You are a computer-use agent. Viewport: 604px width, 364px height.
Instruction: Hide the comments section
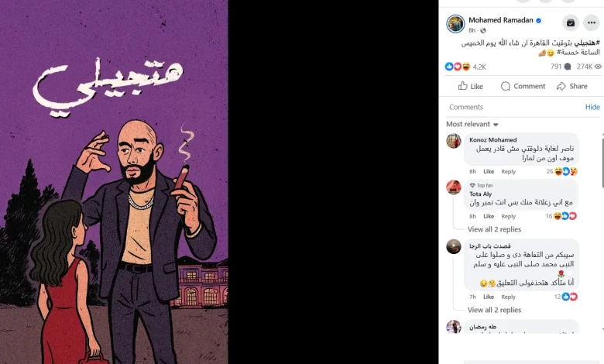click(x=592, y=107)
